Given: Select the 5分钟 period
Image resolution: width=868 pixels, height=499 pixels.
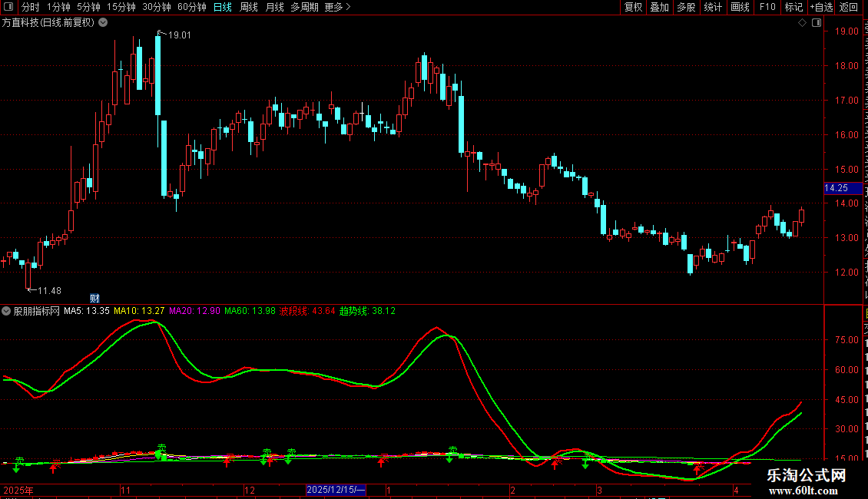Looking at the screenshot, I should click(x=88, y=7).
